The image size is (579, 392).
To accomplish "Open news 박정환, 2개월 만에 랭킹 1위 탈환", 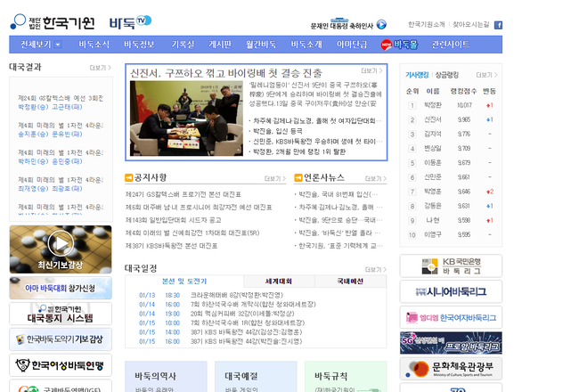I will (299, 151).
